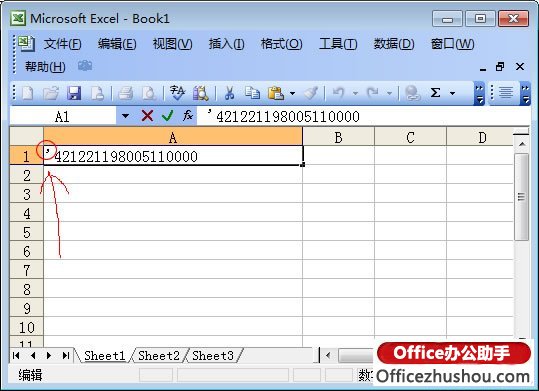539x391 pixels.
Task: Click the Excel workbook icon in menu bar
Action: pos(26,43)
